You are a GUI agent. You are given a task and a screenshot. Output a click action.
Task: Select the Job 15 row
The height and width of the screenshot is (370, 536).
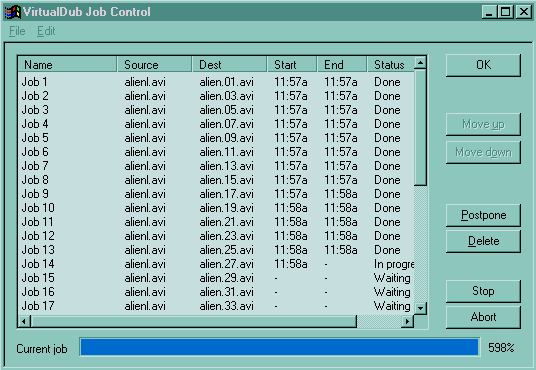pyautogui.click(x=216, y=278)
